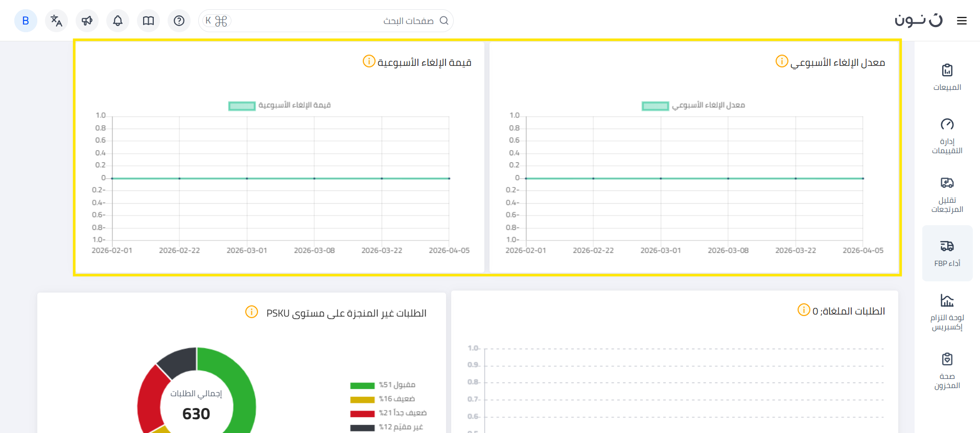980x433 pixels.
Task: Click info icon beside قيمة الإلغاء الأسبوعية
Action: tap(369, 61)
